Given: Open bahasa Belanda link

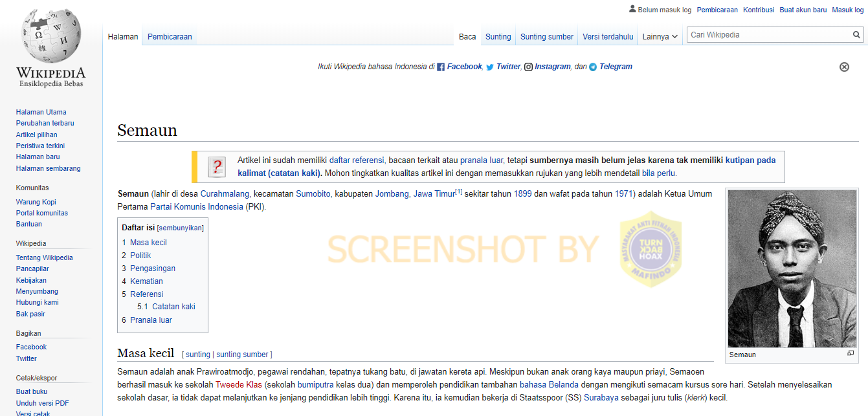Looking at the screenshot, I should click(x=549, y=385).
